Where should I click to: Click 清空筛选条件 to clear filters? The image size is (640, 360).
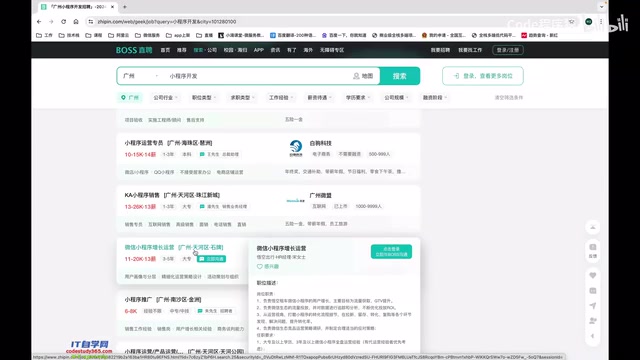(509, 98)
